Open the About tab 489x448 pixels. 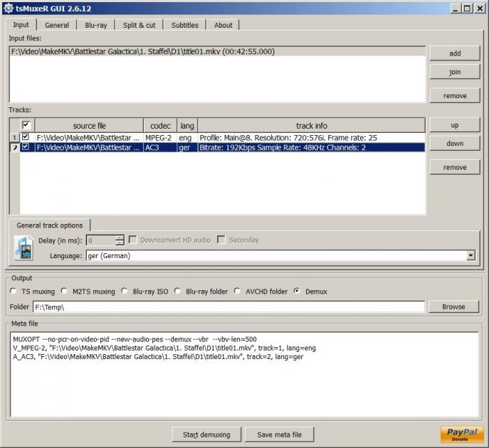click(224, 25)
